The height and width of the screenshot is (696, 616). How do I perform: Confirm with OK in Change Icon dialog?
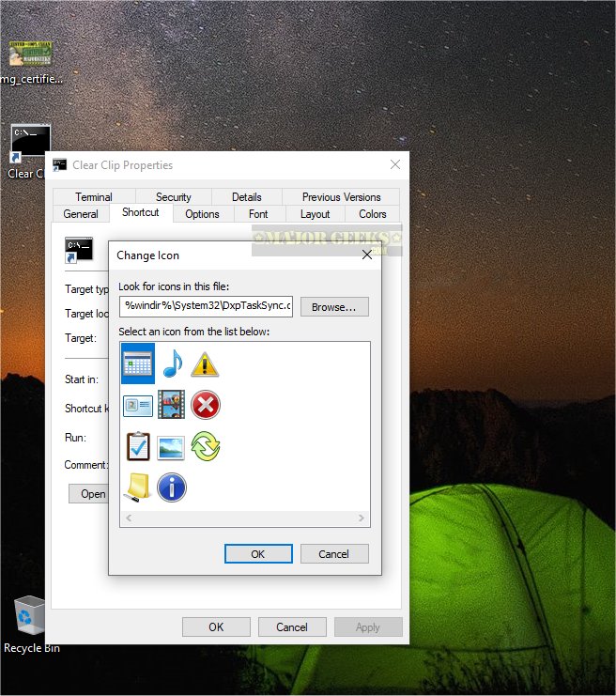click(258, 553)
